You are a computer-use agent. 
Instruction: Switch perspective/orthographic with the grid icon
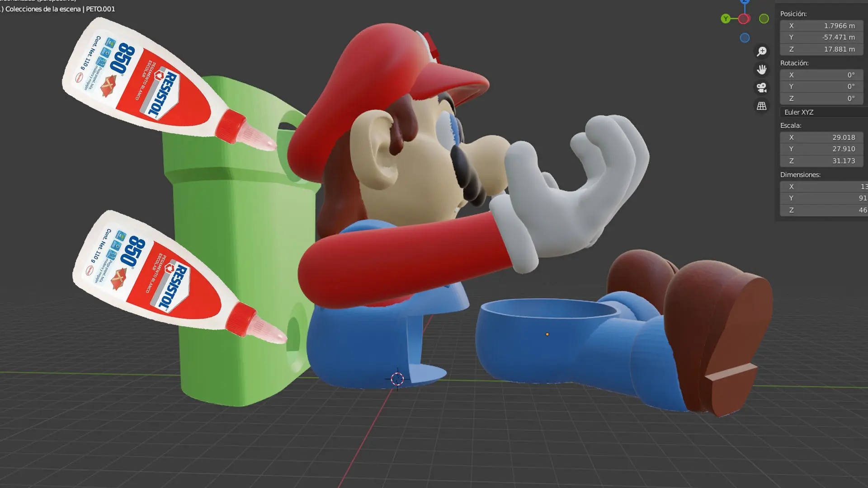coord(762,106)
